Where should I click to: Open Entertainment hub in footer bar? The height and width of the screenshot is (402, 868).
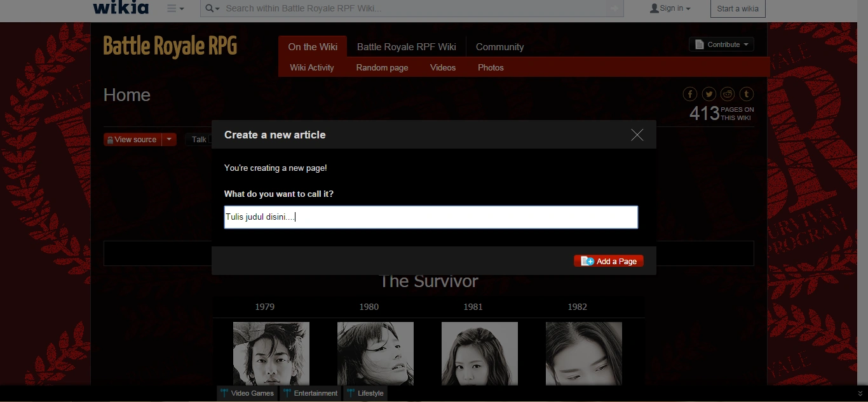[x=310, y=393]
